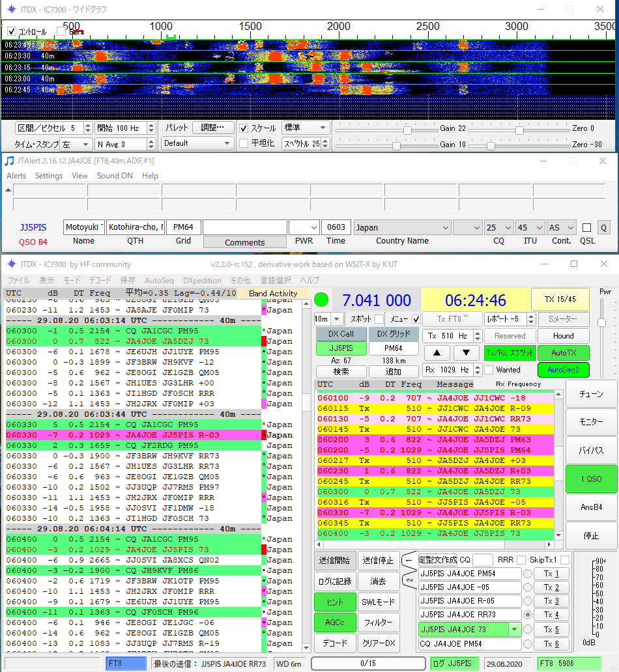Toggle the ヒント hint button
The width and height of the screenshot is (619, 672).
(x=335, y=602)
